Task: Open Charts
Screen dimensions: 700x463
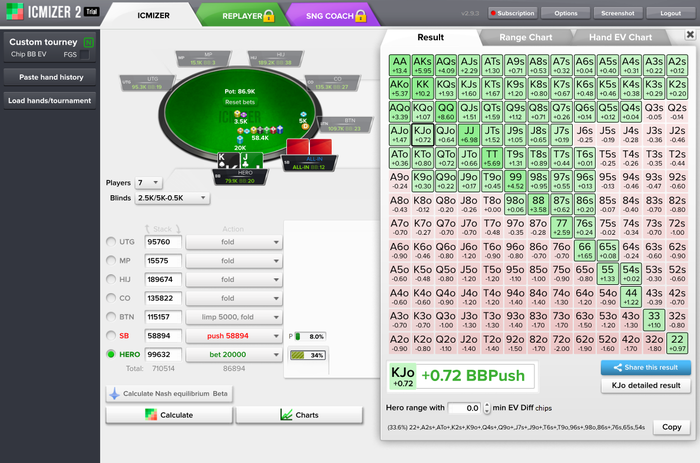Action: 299,415
